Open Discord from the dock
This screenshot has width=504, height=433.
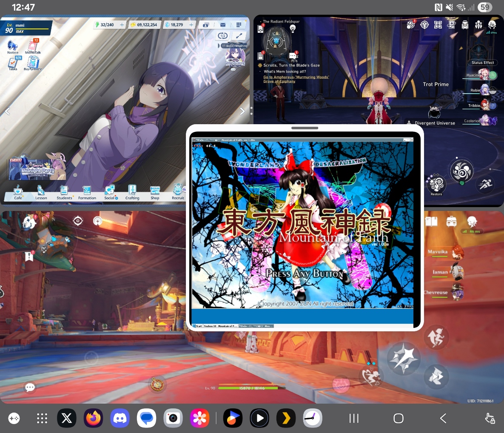click(120, 418)
